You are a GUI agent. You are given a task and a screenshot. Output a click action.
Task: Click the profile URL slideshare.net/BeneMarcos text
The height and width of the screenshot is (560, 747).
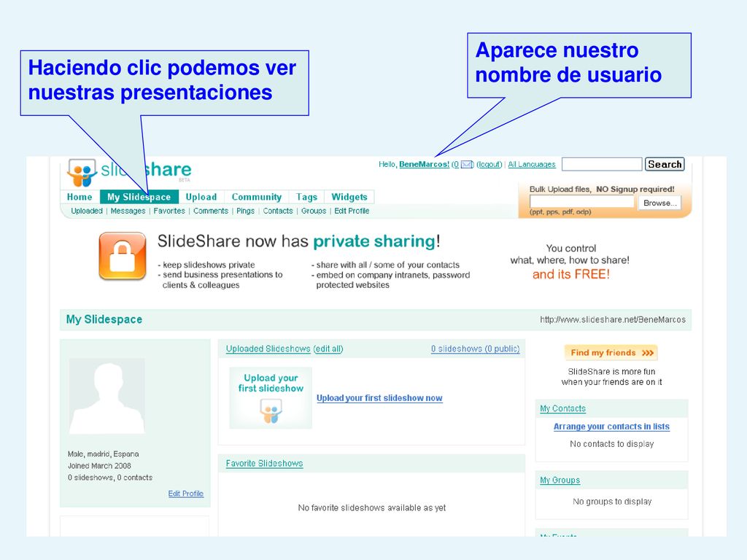point(613,319)
